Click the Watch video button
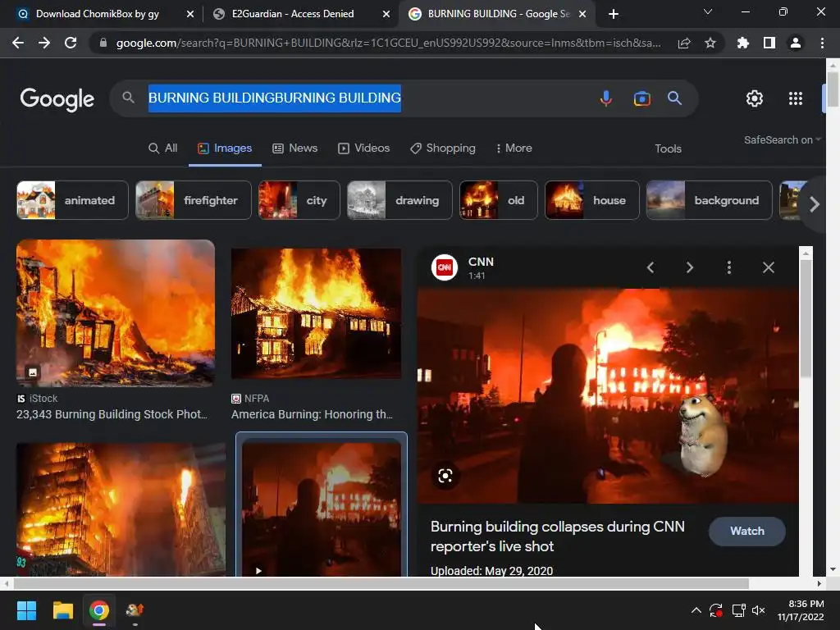This screenshot has height=630, width=840. click(746, 531)
